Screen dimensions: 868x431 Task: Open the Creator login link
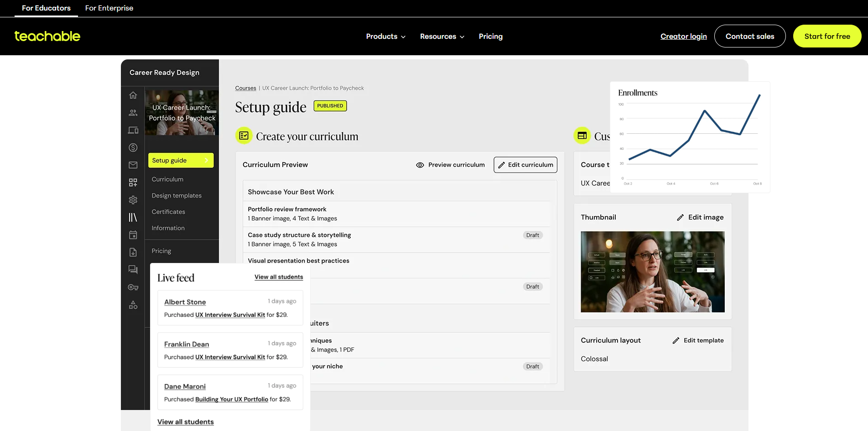[x=683, y=37]
